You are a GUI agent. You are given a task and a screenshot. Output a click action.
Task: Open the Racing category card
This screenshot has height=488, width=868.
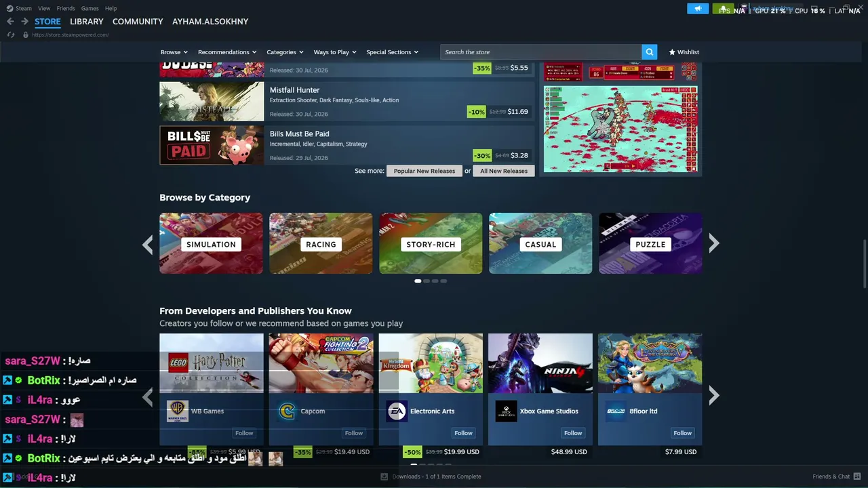(321, 243)
